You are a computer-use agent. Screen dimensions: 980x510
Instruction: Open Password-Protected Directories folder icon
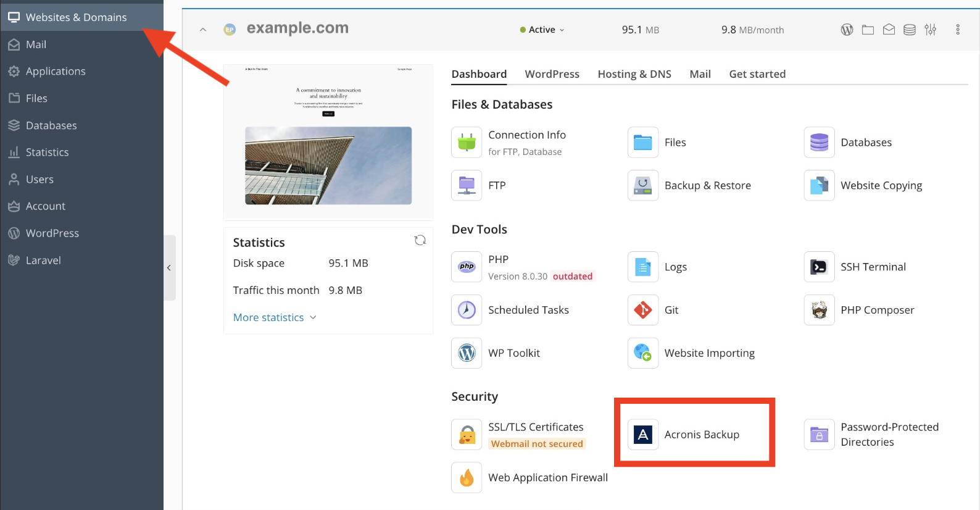click(819, 435)
